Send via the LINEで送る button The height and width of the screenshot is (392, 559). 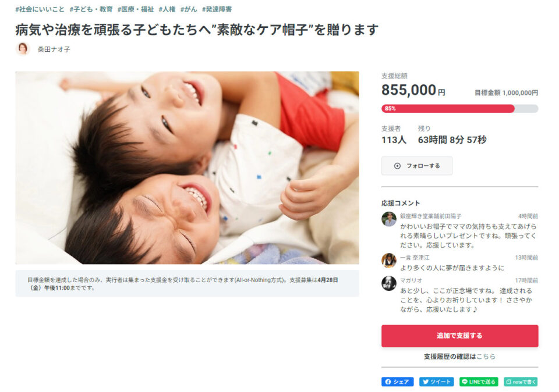(x=479, y=382)
